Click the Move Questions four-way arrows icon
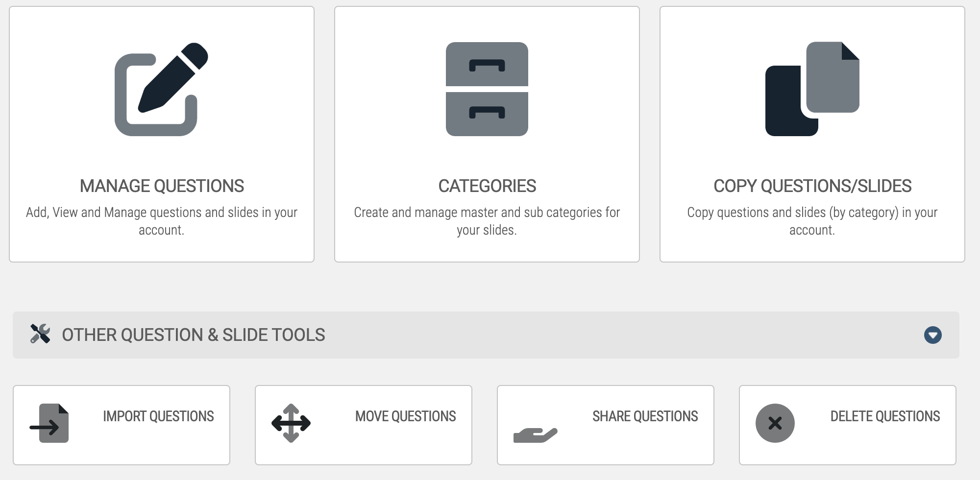This screenshot has height=480, width=980. pyautogui.click(x=291, y=423)
